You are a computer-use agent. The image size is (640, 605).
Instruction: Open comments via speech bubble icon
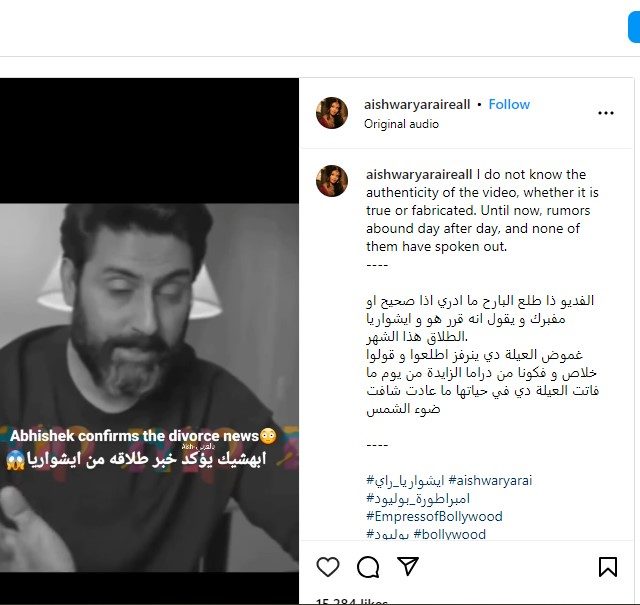point(368,567)
